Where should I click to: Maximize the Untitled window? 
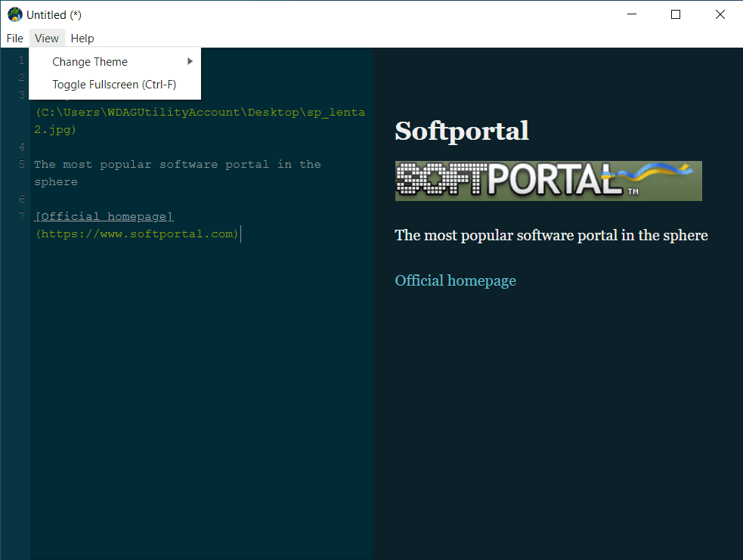[x=676, y=14]
